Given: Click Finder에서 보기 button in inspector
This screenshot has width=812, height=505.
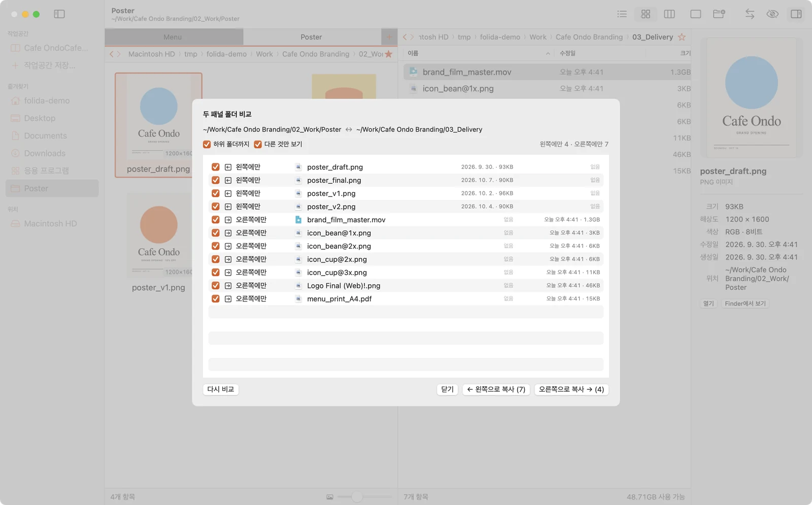Looking at the screenshot, I should (x=745, y=304).
